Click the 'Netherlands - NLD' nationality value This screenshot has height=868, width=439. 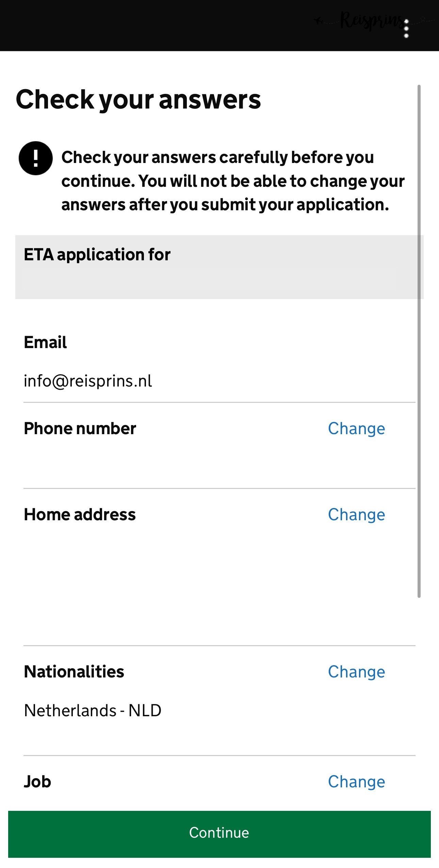pyautogui.click(x=93, y=710)
